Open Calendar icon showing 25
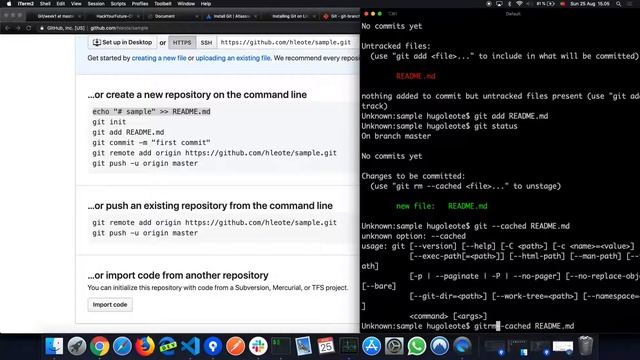Image resolution: width=640 pixels, height=360 pixels. pos(326,346)
